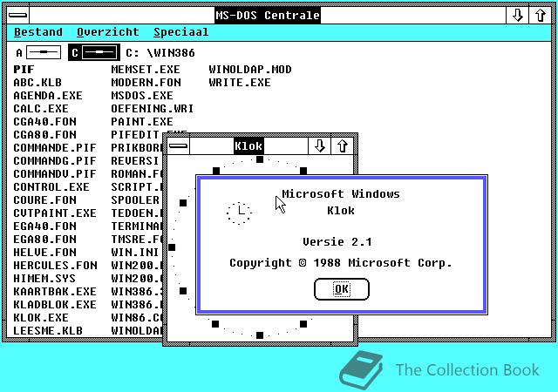Viewport: 558px width, 392px height.
Task: Select file WINOLDAP.MOD
Action: [250, 70]
